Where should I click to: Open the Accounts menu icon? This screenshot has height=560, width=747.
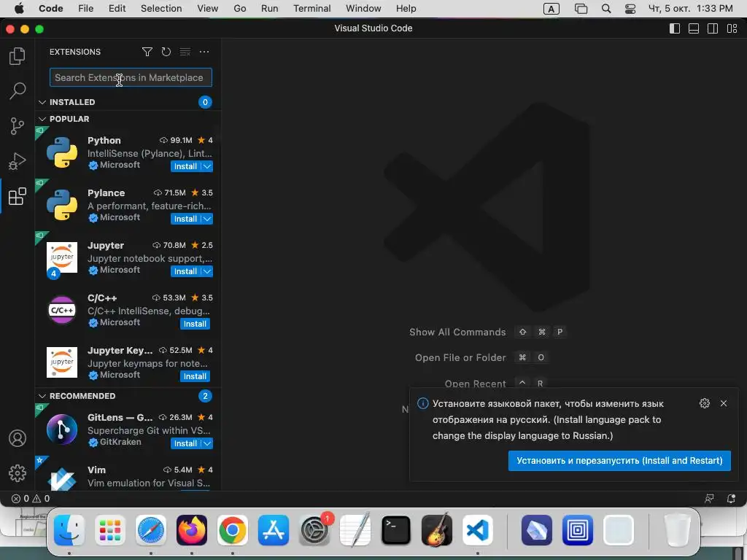pos(18,438)
